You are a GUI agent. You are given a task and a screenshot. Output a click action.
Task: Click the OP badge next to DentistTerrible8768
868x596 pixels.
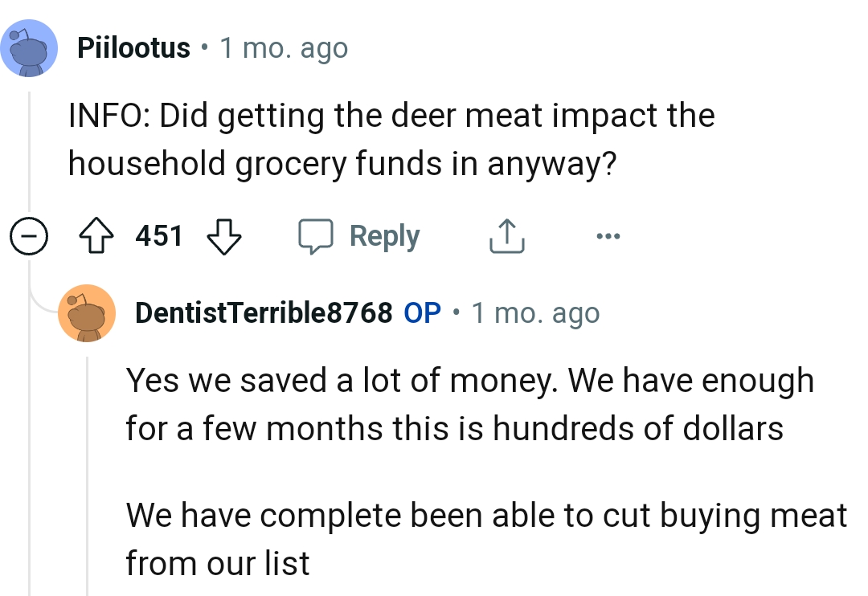pyautogui.click(x=421, y=312)
